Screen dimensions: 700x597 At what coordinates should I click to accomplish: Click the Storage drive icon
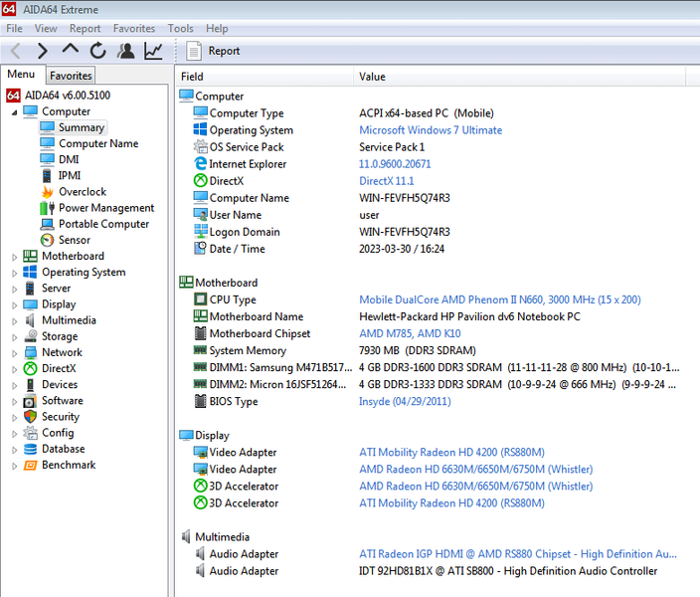31,336
